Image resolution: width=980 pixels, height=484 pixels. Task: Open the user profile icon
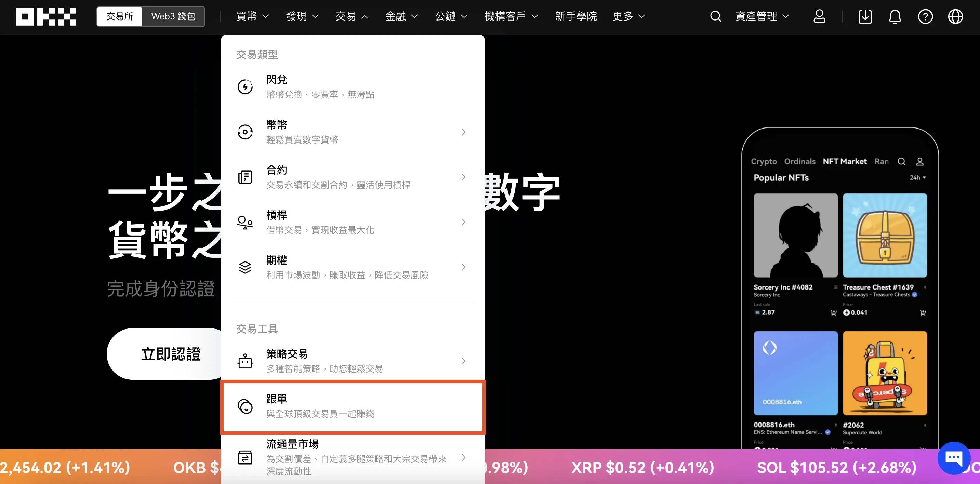click(819, 16)
